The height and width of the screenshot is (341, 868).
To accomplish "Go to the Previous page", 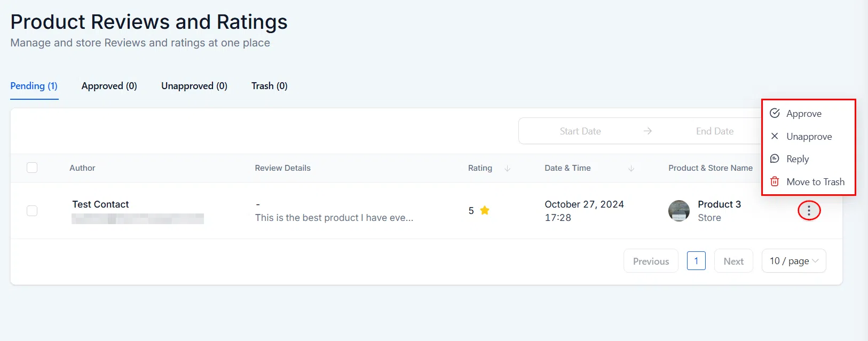I will (x=651, y=261).
